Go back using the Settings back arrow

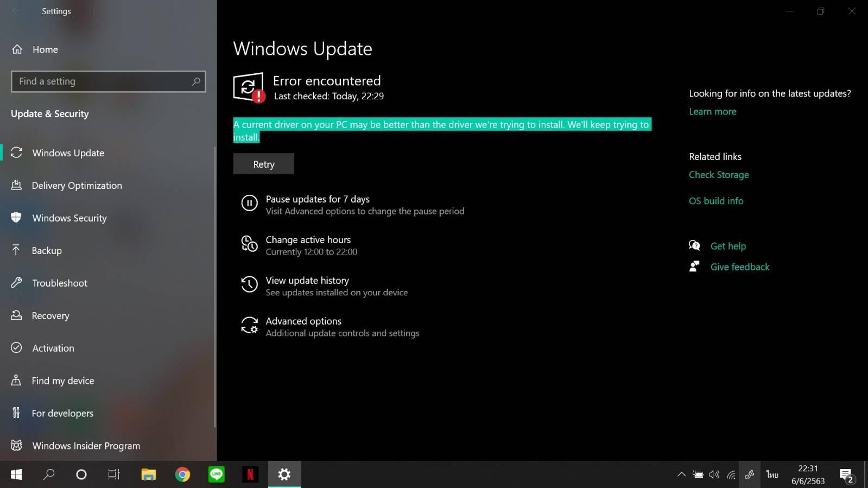pos(16,11)
